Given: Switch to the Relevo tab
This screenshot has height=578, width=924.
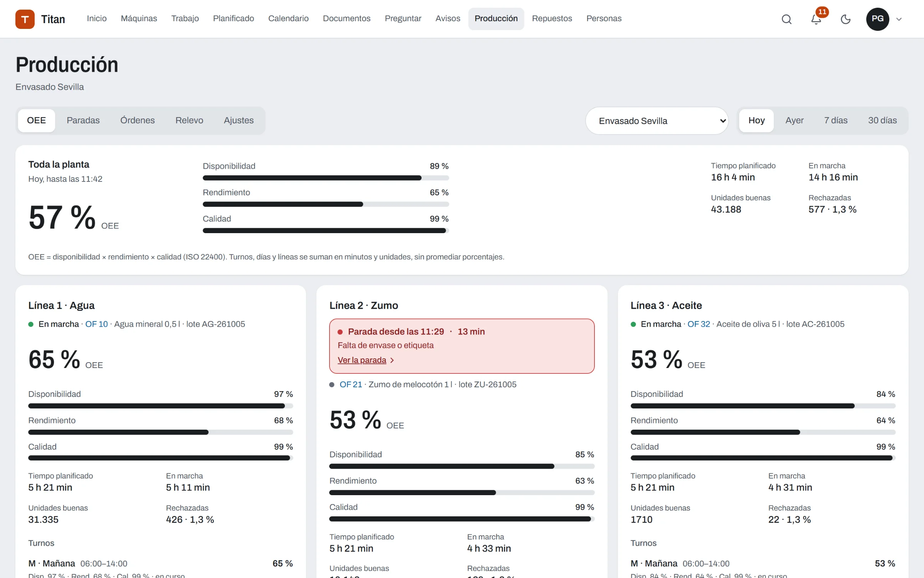Looking at the screenshot, I should point(189,120).
